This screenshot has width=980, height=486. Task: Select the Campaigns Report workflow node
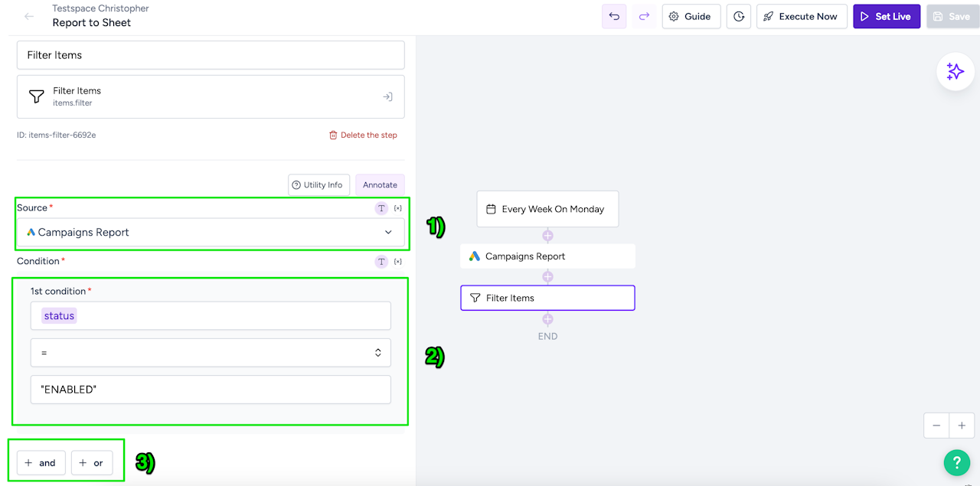click(x=547, y=256)
